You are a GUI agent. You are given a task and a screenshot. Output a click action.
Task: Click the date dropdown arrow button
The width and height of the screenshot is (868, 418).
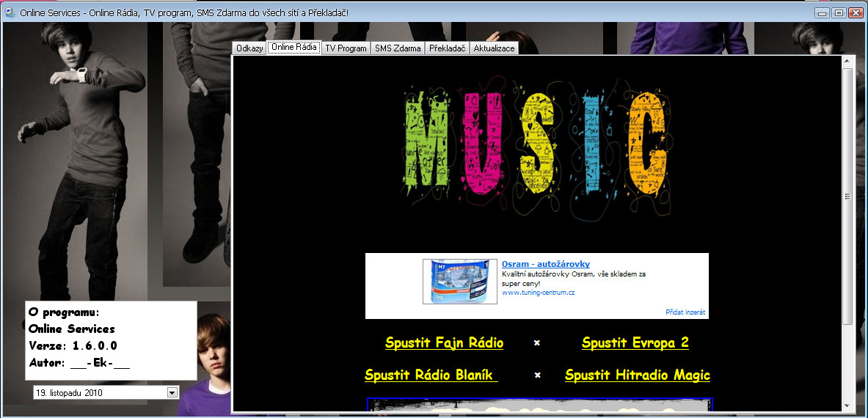pyautogui.click(x=172, y=392)
